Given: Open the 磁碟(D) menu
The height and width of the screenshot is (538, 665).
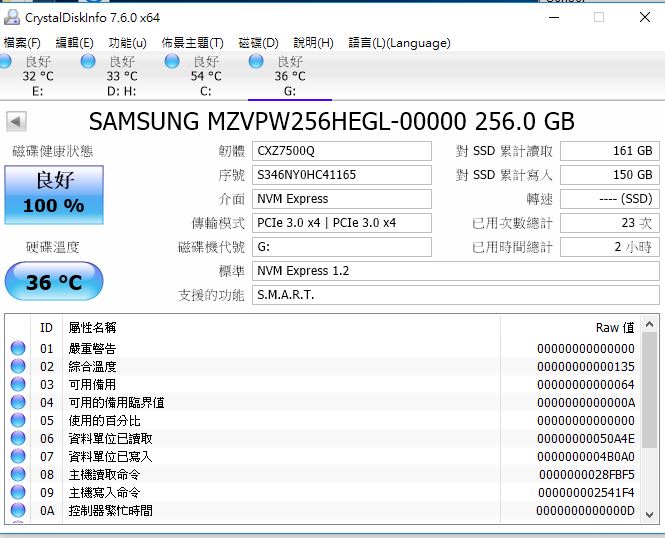Looking at the screenshot, I should coord(258,43).
